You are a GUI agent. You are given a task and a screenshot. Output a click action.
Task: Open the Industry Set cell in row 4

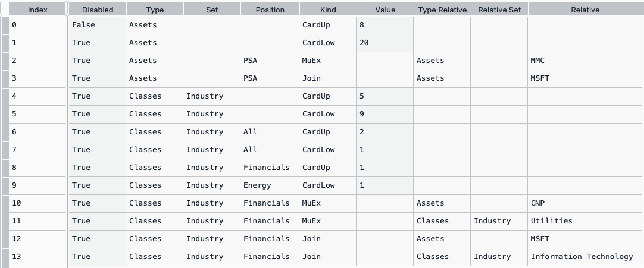coord(212,96)
